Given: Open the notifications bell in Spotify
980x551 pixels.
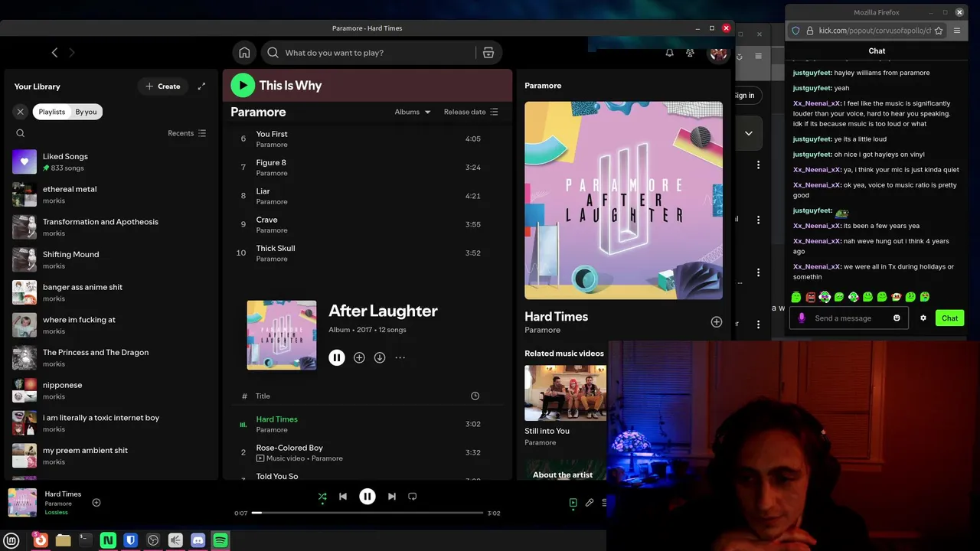Looking at the screenshot, I should (x=669, y=53).
